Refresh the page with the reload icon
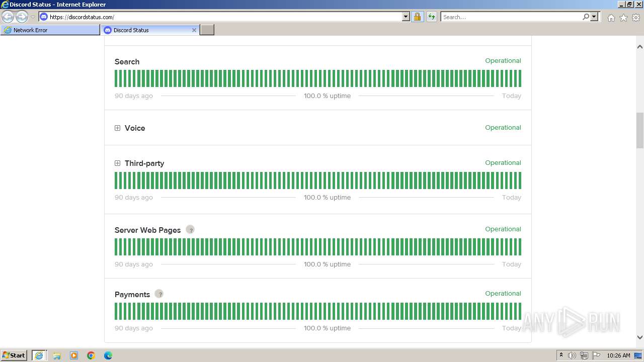The image size is (644, 362). 431,17
